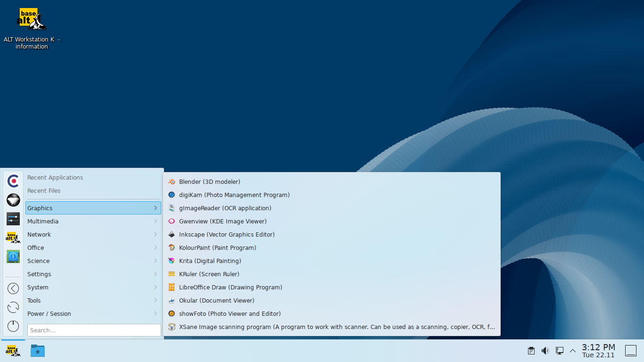
Task: Select Recent Files entry
Action: coord(93,191)
